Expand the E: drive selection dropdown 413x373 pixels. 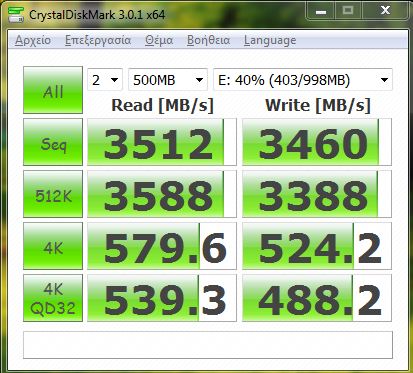tap(303, 80)
